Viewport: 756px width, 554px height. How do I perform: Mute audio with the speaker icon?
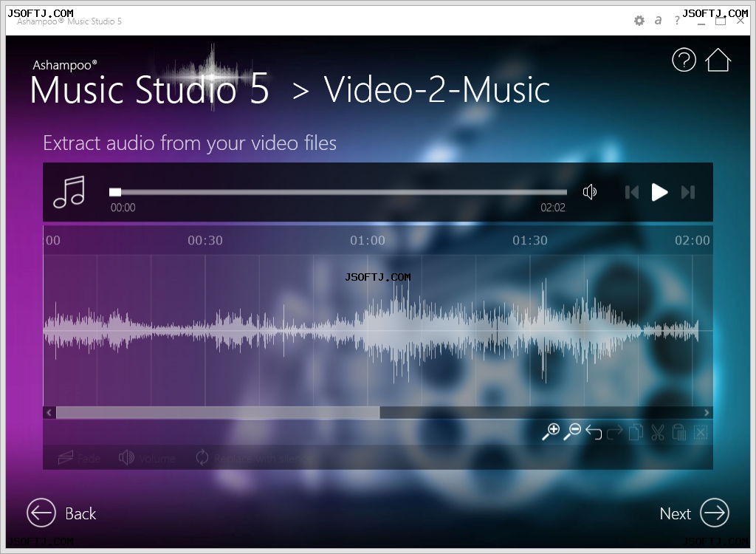590,192
